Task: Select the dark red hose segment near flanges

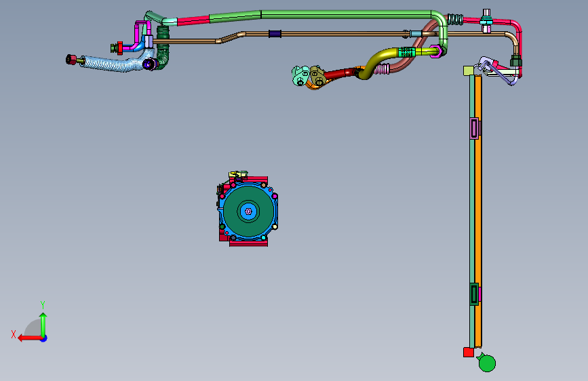Action: click(x=340, y=73)
